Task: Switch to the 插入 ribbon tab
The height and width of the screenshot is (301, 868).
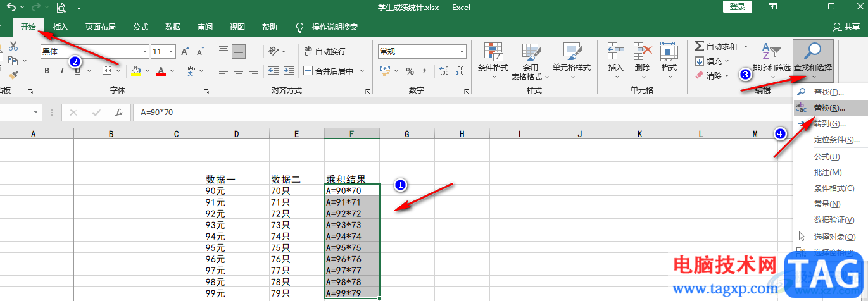Action: (61, 27)
